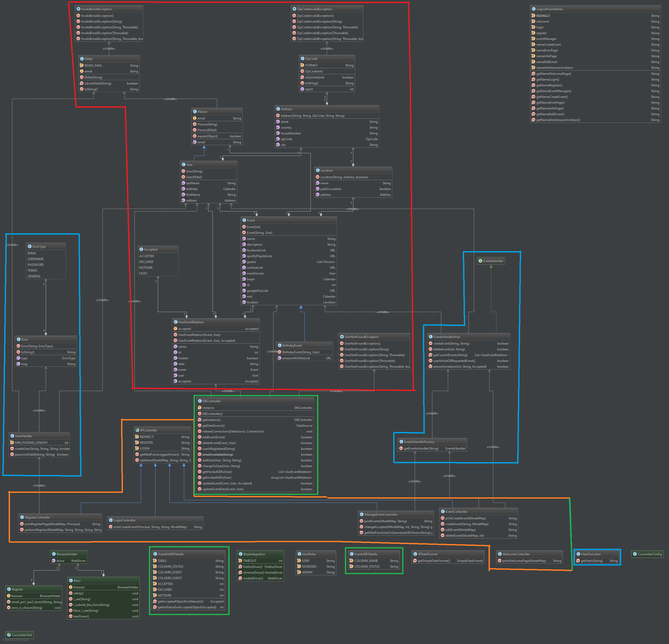This screenshot has height=644, width=669.
Task: Click the exception icon on InvalidEmailException
Action: pyautogui.click(x=79, y=9)
